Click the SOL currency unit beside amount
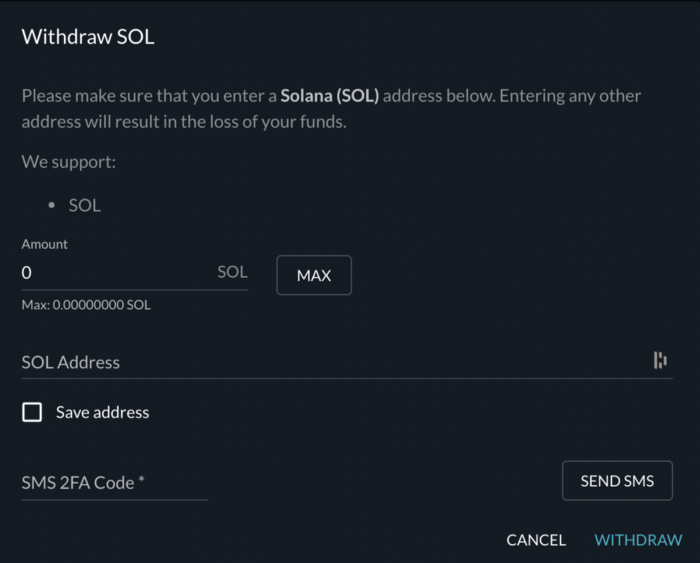 [x=232, y=272]
